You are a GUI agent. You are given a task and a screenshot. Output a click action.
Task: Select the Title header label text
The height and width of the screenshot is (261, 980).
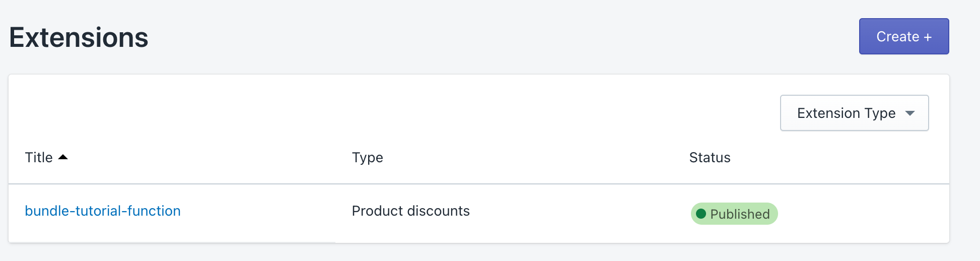[x=39, y=158]
